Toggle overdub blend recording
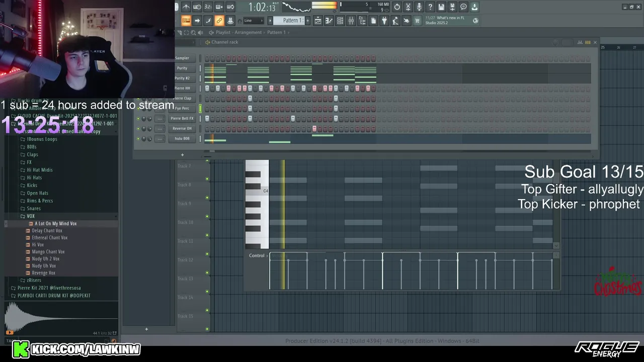This screenshot has height=362, width=644. [219, 7]
